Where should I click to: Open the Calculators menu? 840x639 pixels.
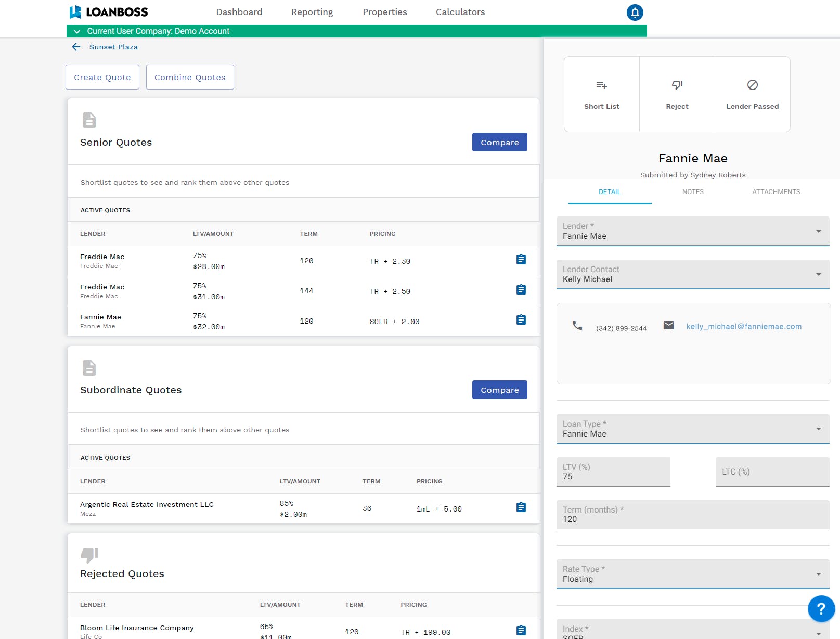460,12
